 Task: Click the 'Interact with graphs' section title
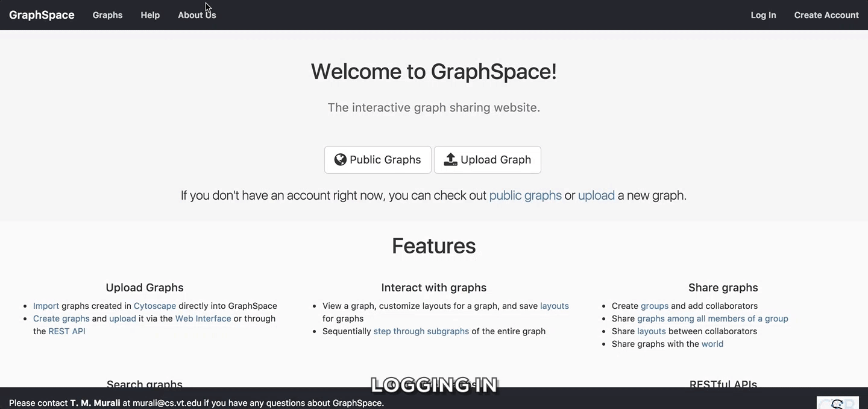click(434, 288)
